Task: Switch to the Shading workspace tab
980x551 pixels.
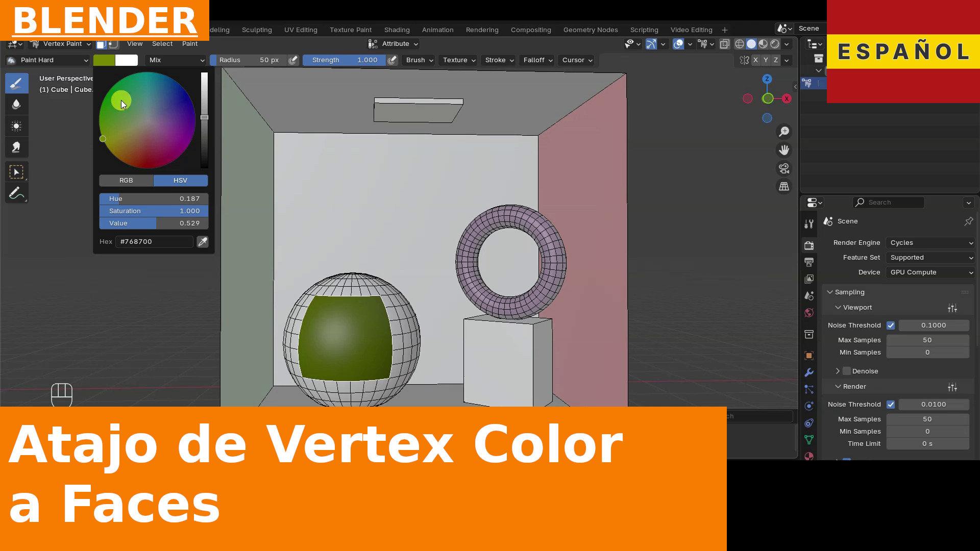Action: click(397, 30)
